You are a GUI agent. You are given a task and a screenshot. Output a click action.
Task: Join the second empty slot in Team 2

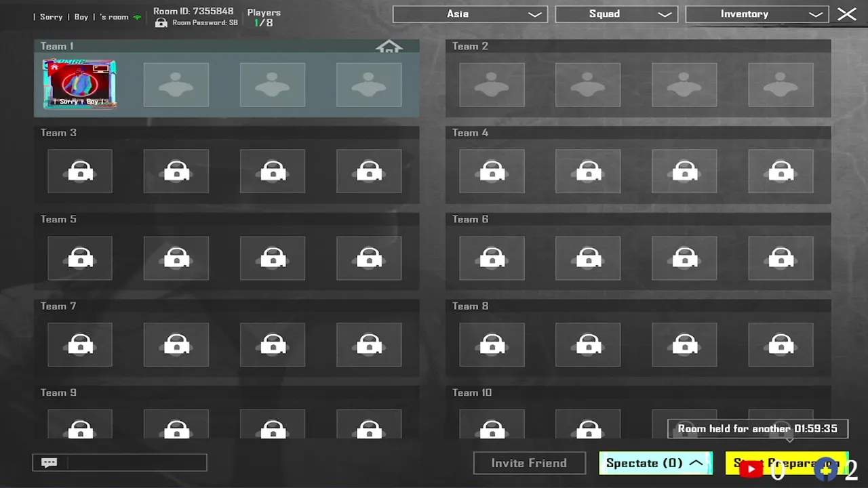tap(588, 85)
